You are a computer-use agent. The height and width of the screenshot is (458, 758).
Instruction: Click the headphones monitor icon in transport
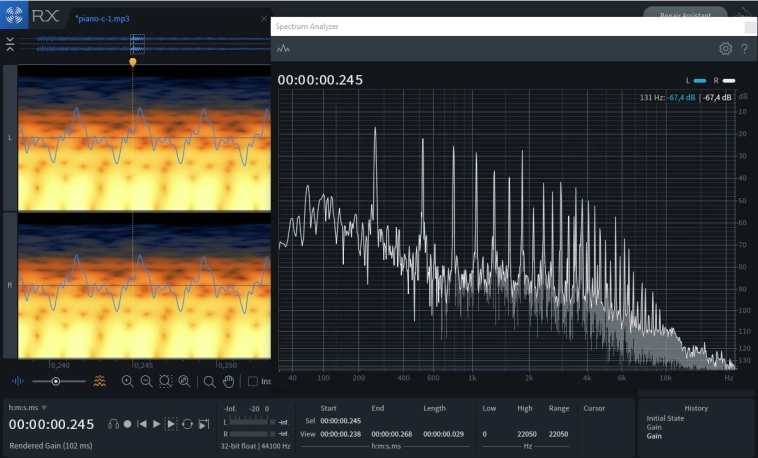[x=113, y=424]
